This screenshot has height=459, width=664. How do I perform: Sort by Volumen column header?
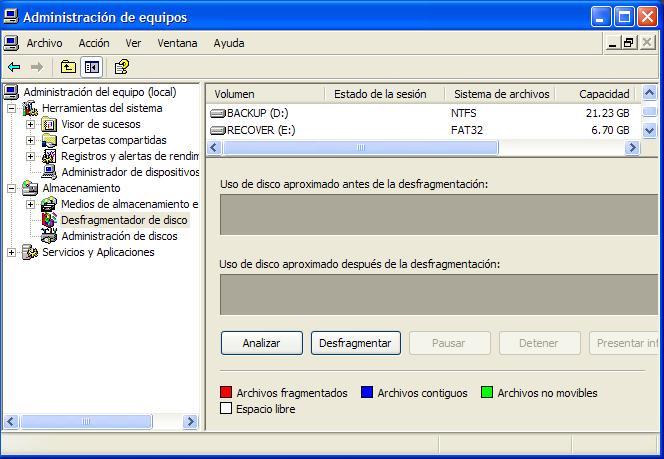point(266,94)
